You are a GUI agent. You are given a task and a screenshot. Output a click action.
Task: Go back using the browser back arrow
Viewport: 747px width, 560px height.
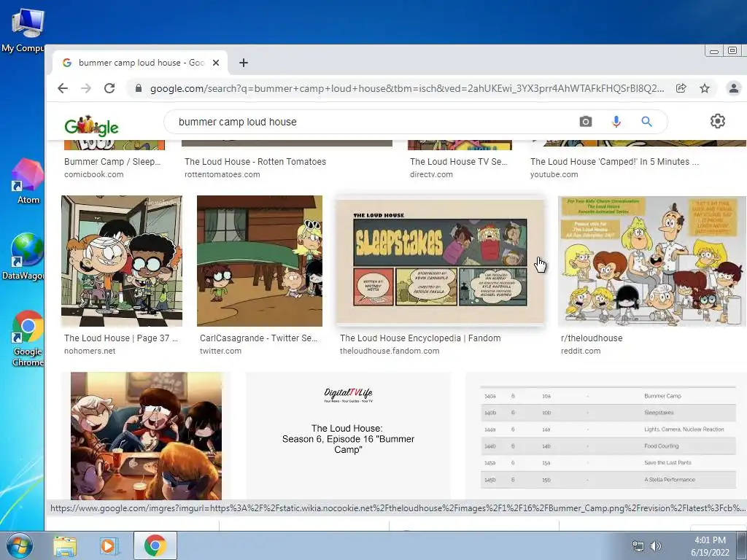point(63,88)
